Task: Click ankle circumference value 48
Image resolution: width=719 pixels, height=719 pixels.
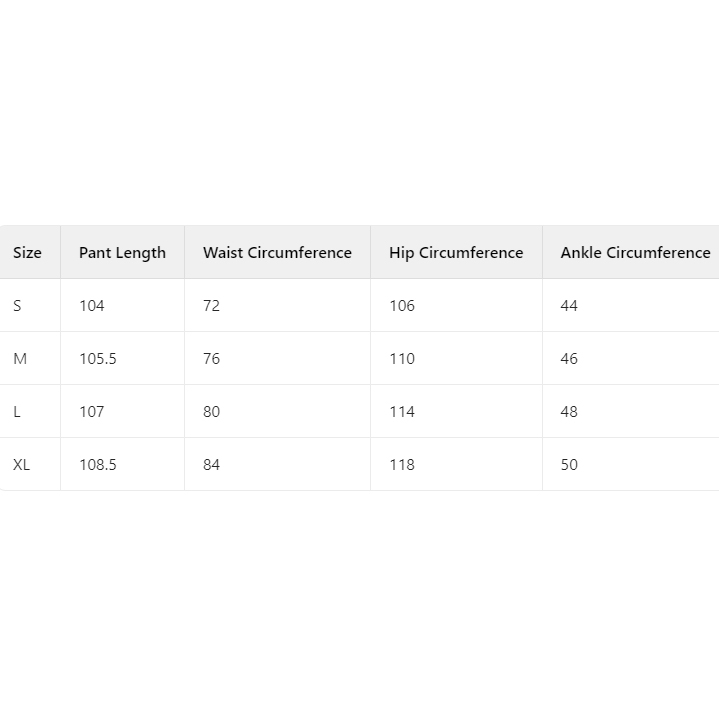Action: click(569, 412)
